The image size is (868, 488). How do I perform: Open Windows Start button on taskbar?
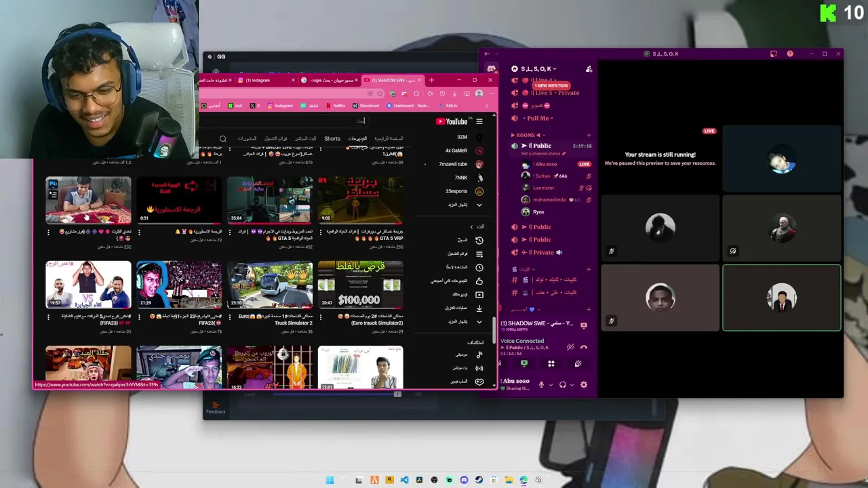[x=330, y=481]
